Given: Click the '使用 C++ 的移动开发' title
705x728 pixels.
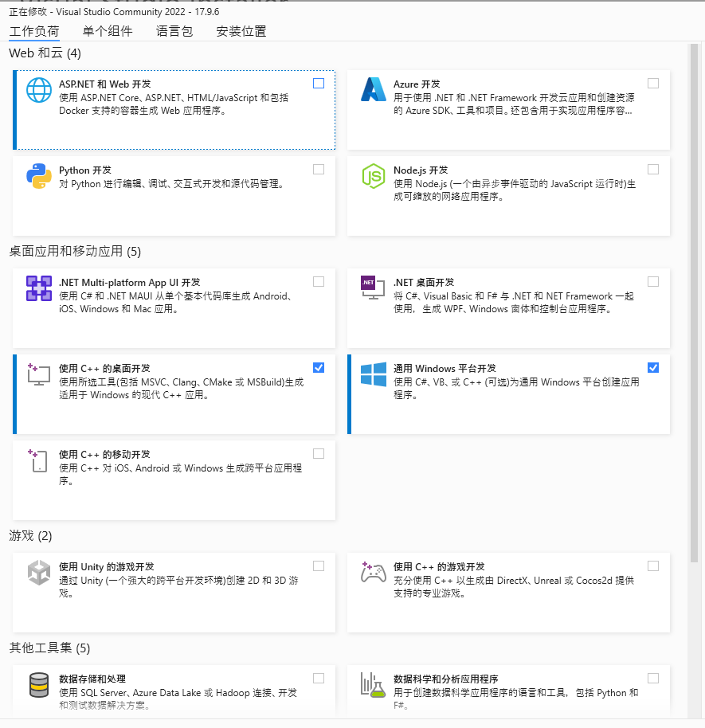Looking at the screenshot, I should [x=104, y=455].
